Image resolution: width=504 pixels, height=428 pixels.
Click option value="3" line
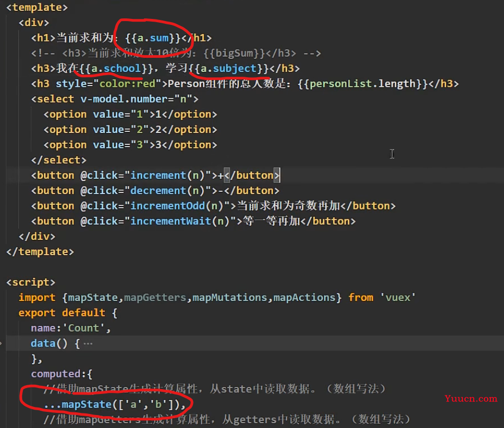click(x=130, y=145)
